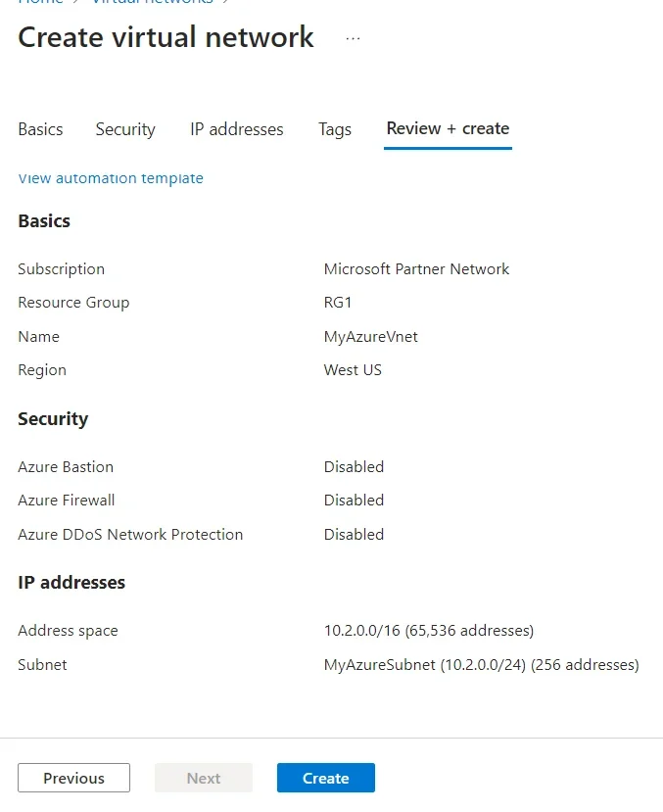The height and width of the screenshot is (812, 663).
Task: Switch to the Security tab
Action: pyautogui.click(x=125, y=129)
